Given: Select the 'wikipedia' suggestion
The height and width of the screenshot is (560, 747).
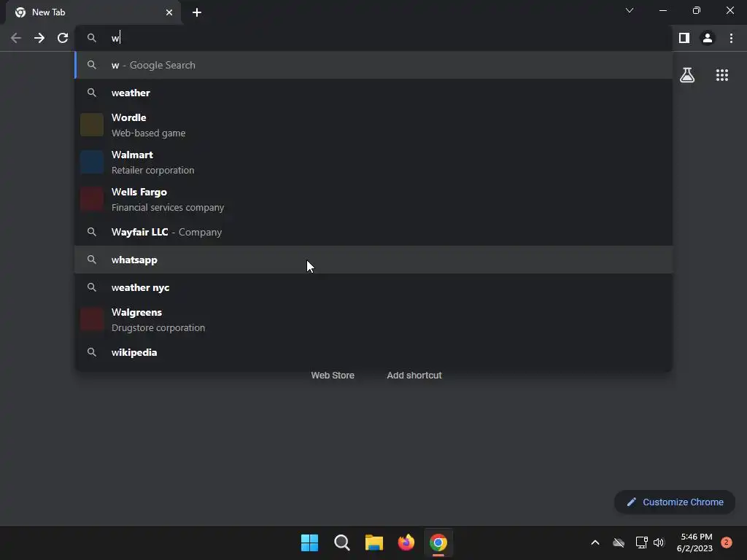Looking at the screenshot, I should point(373,352).
